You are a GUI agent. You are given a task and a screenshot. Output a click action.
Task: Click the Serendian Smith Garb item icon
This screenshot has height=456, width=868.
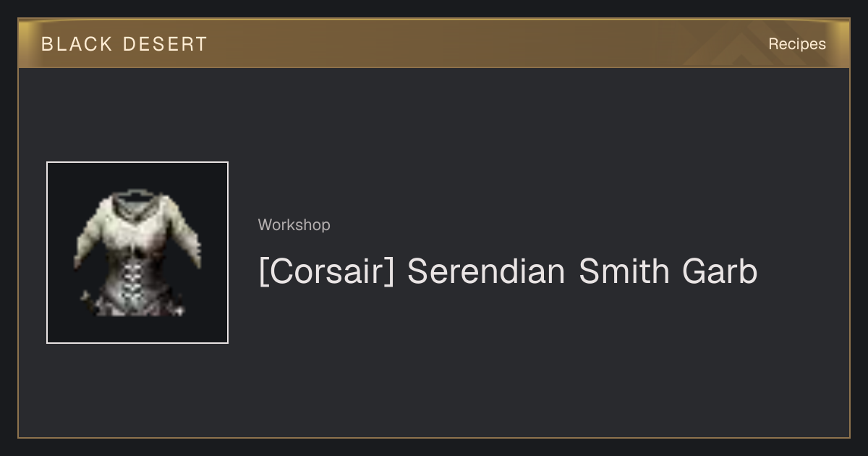point(137,253)
